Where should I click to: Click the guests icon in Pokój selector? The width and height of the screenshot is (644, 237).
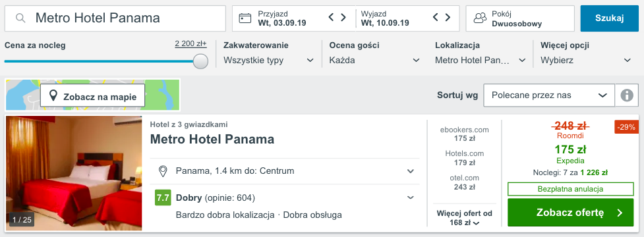480,18
